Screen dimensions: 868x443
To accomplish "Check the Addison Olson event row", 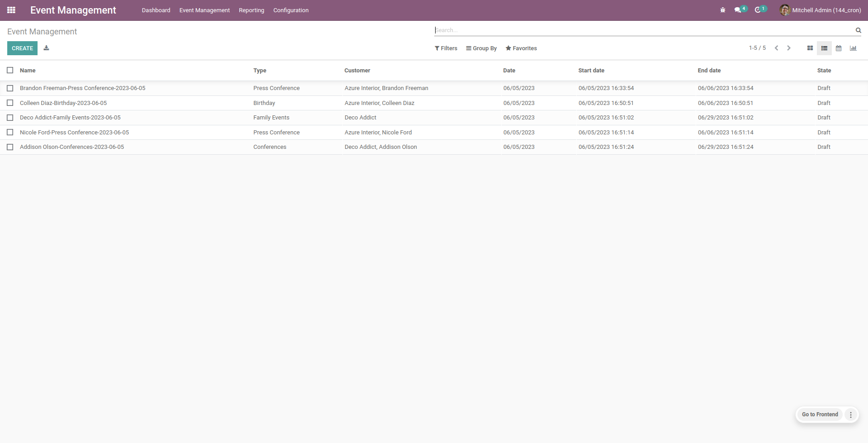I will click(x=10, y=147).
